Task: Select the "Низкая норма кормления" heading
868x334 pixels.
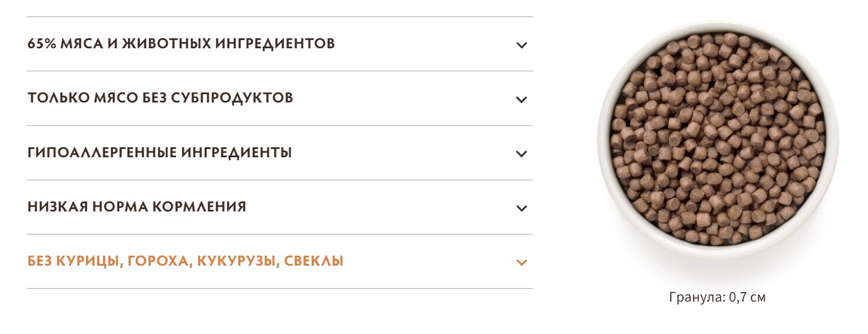Action: [x=137, y=207]
